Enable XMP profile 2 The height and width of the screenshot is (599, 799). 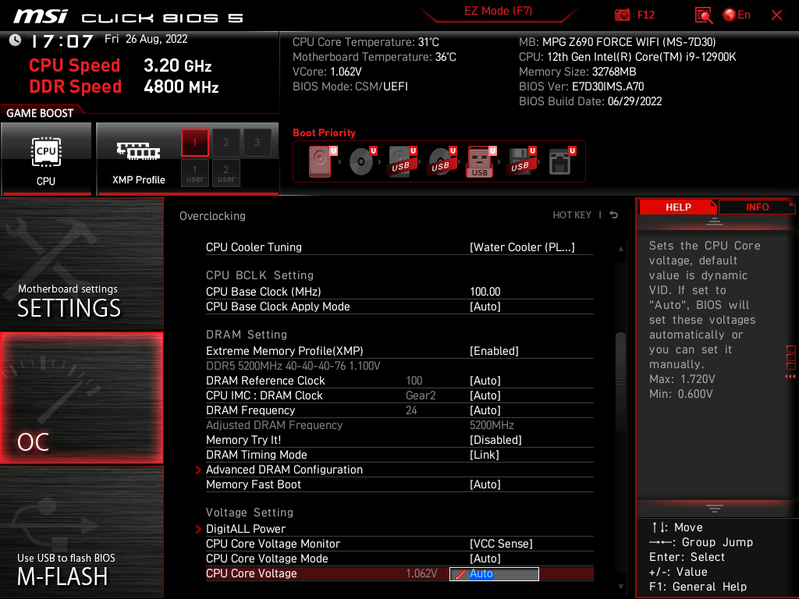coord(226,143)
